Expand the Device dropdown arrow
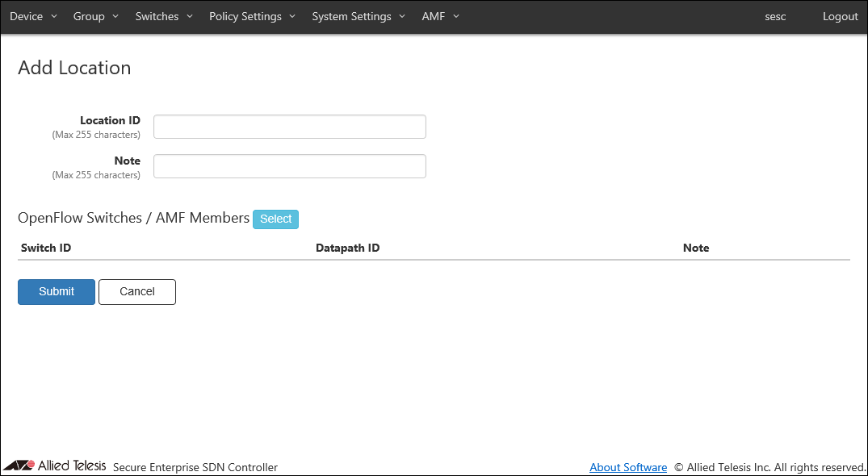This screenshot has width=868, height=476. pos(54,17)
